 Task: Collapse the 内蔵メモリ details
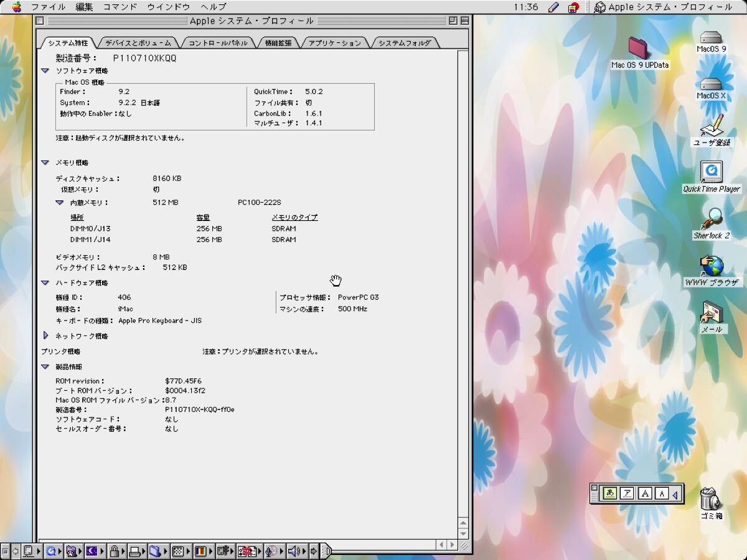[59, 202]
